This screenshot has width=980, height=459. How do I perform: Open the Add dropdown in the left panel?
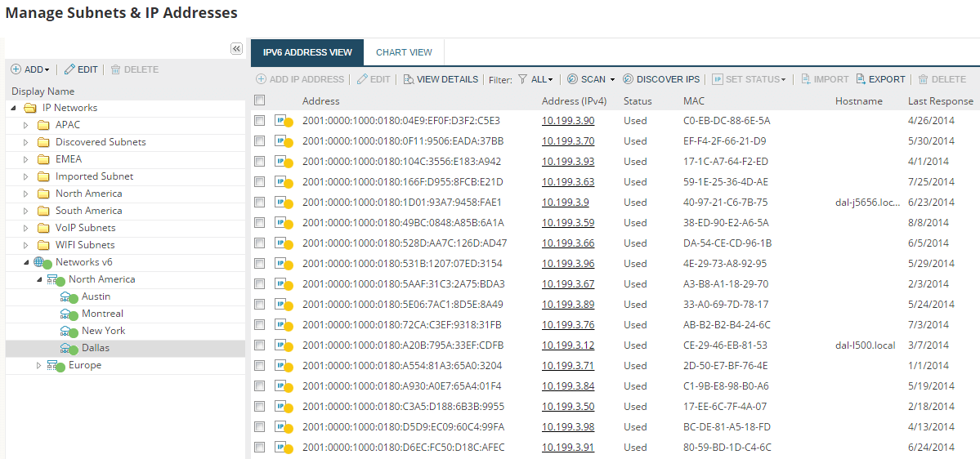(30, 69)
